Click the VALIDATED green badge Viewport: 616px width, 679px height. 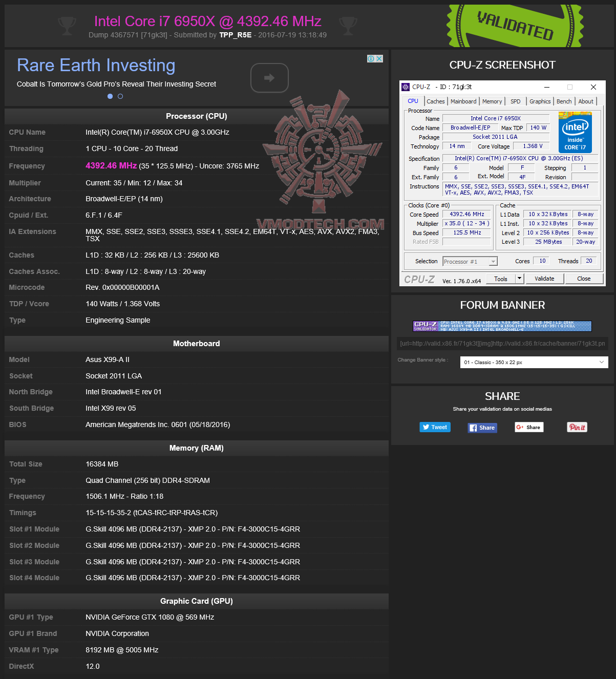pyautogui.click(x=515, y=26)
